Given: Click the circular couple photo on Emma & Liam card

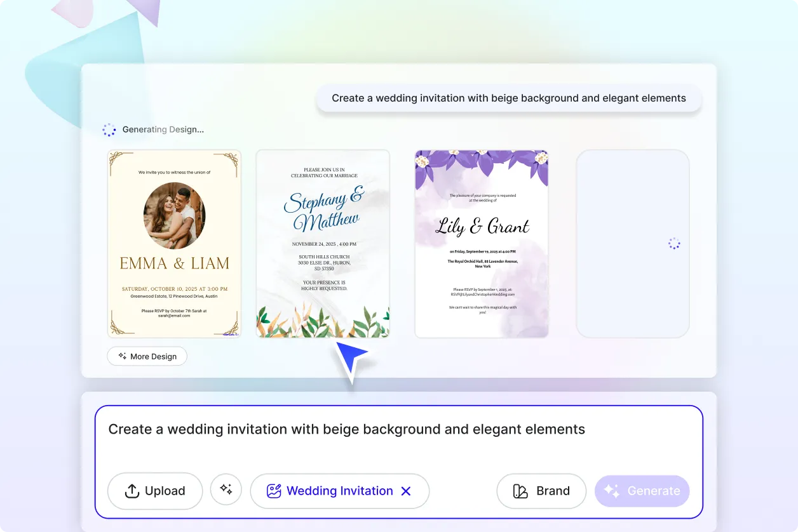Looking at the screenshot, I should pyautogui.click(x=174, y=216).
